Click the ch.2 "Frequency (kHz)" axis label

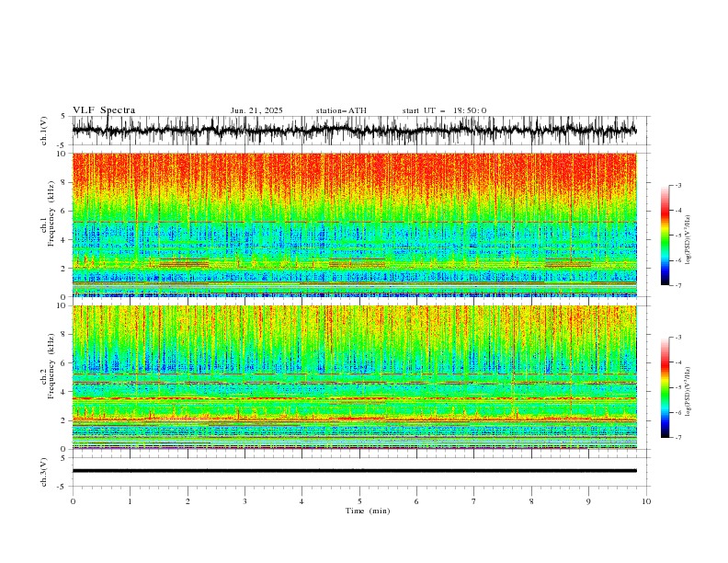tap(51, 366)
